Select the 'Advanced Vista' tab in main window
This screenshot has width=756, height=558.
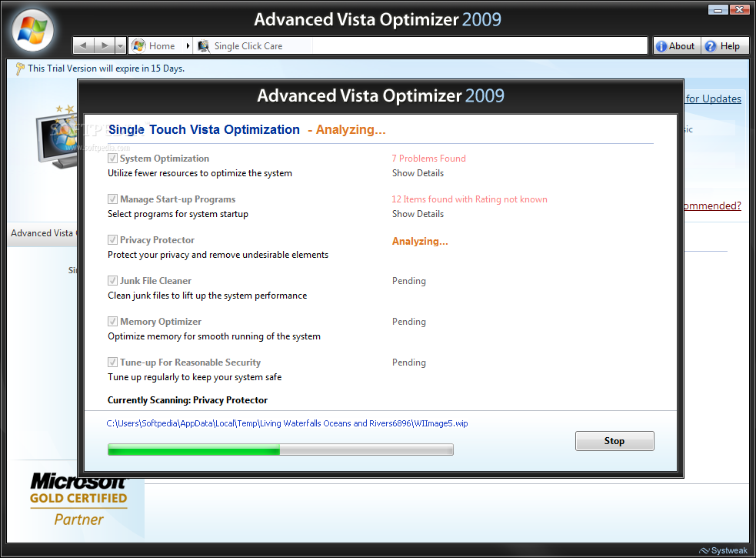point(42,233)
